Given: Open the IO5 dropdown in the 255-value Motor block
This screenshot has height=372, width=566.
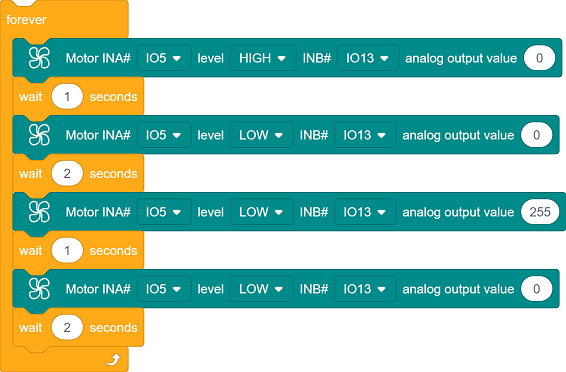Looking at the screenshot, I should [x=164, y=212].
